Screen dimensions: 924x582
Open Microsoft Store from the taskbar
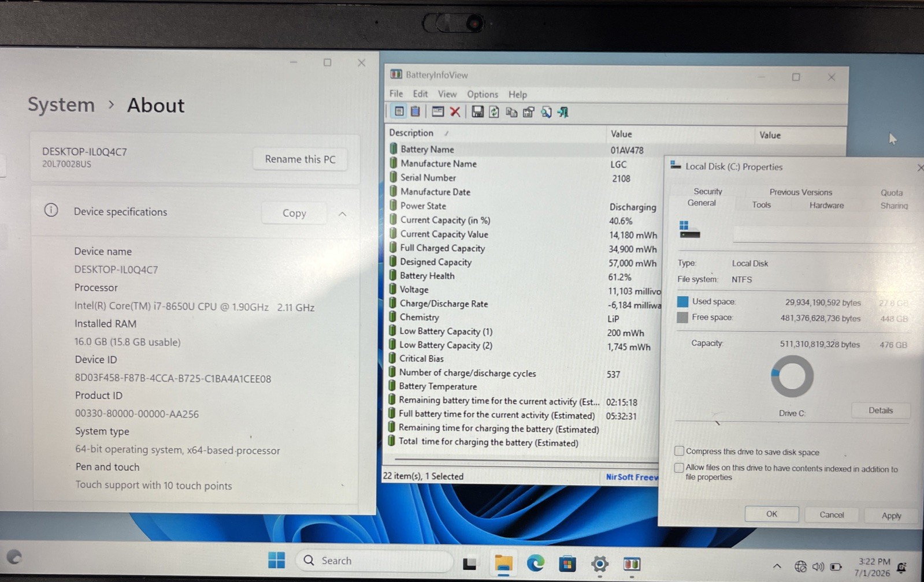pyautogui.click(x=567, y=564)
